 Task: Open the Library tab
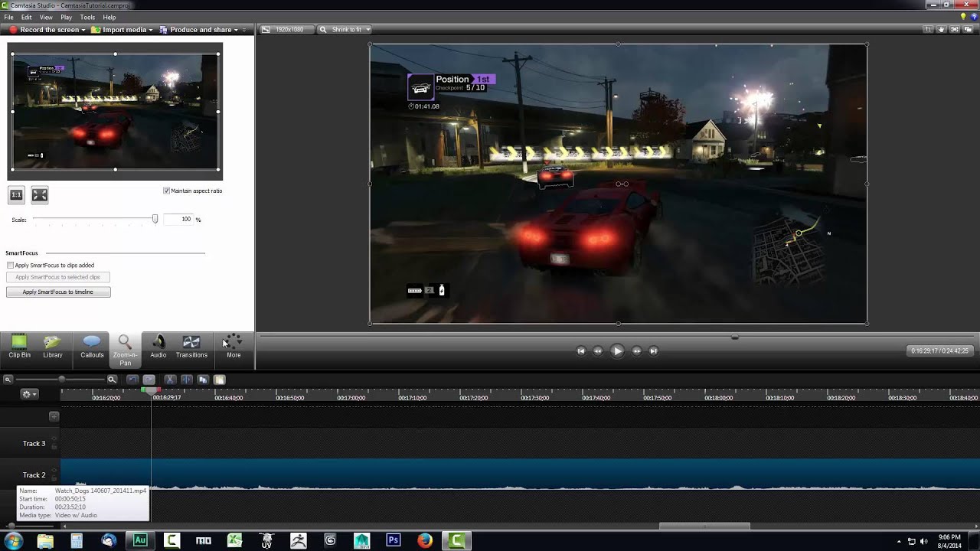click(x=53, y=347)
